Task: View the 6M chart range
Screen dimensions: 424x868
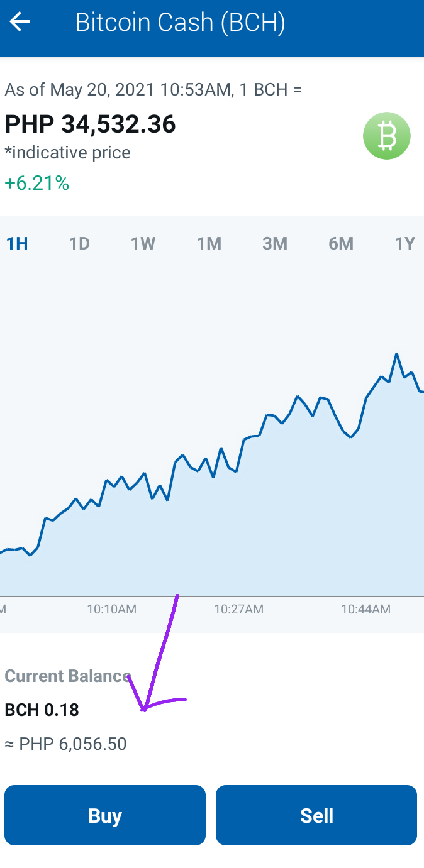Action: click(341, 243)
